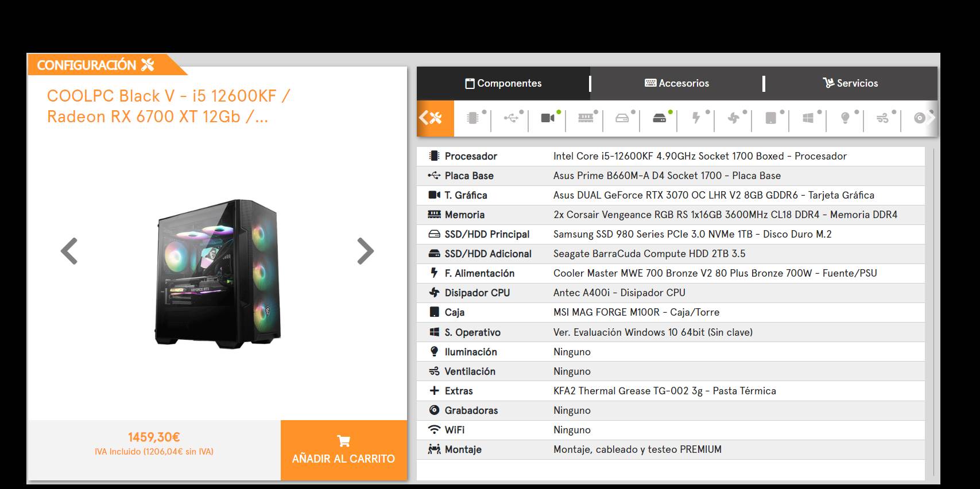This screenshot has width=980, height=489.
Task: Select the lighting bulb icon in the component strip
Action: coord(845,118)
